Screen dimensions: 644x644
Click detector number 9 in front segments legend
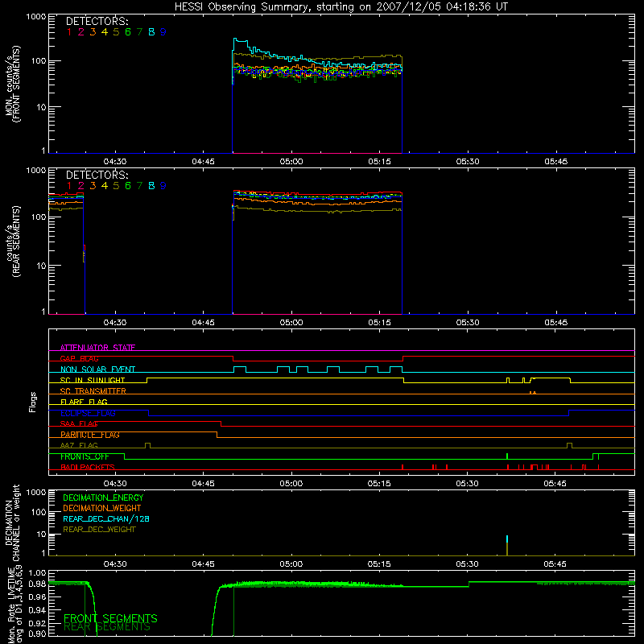point(163,32)
